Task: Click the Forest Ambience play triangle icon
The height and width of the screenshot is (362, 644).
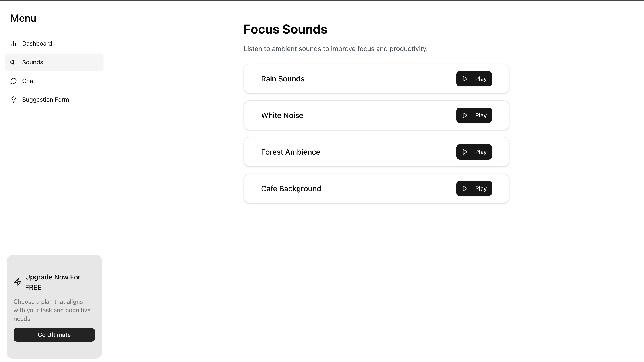Action: click(465, 152)
